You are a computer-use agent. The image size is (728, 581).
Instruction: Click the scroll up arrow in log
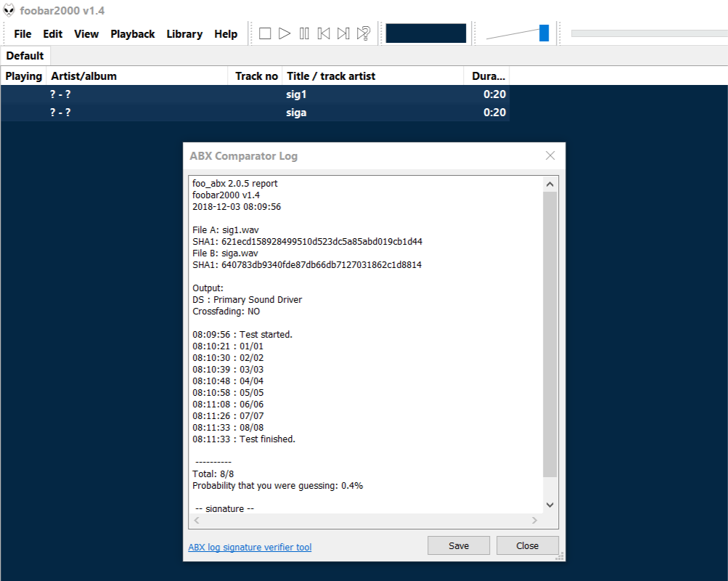click(549, 184)
